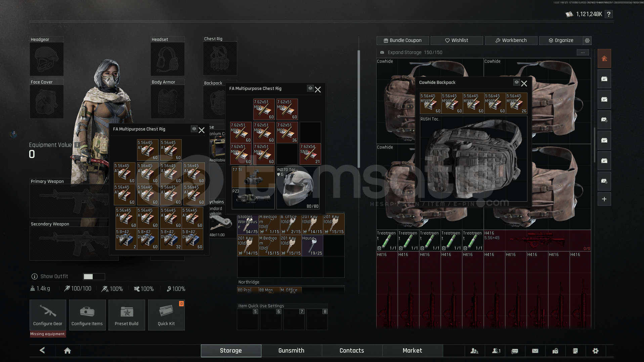The height and width of the screenshot is (362, 644).
Task: Click the back arrow in bottom bar
Action: [42, 351]
